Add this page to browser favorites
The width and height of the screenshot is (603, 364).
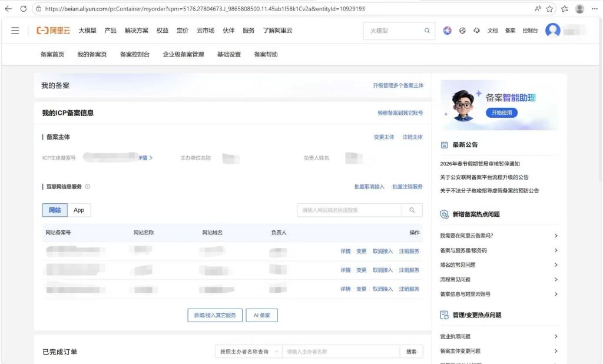549,9
